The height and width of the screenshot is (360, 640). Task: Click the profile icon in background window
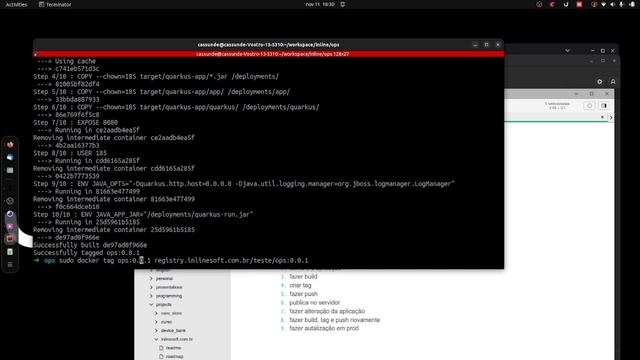click(x=613, y=82)
